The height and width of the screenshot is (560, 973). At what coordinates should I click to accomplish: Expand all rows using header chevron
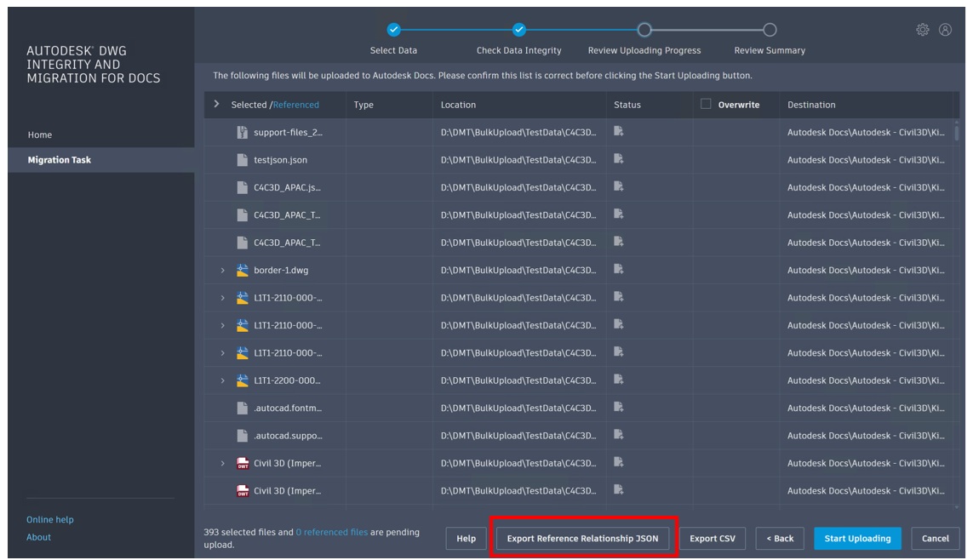point(216,104)
